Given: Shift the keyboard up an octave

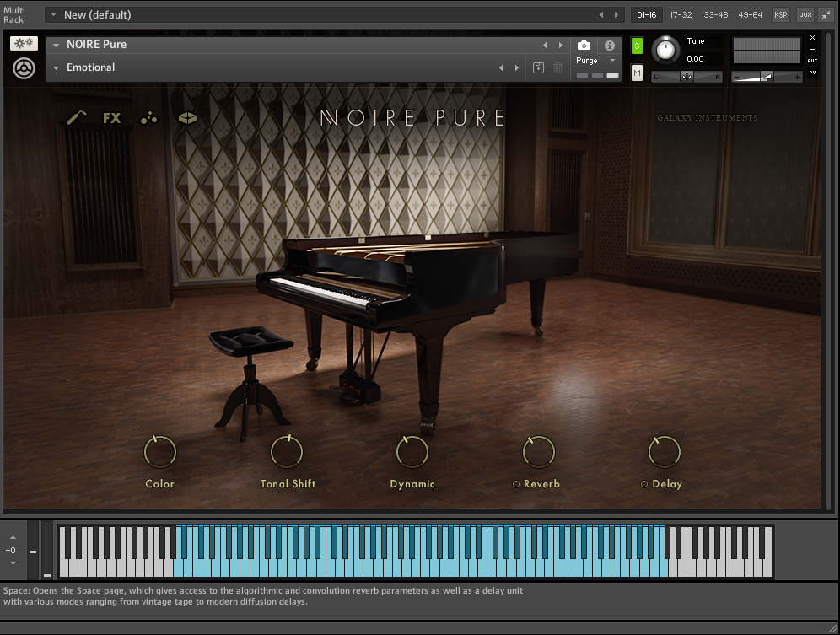Looking at the screenshot, I should (x=13, y=537).
